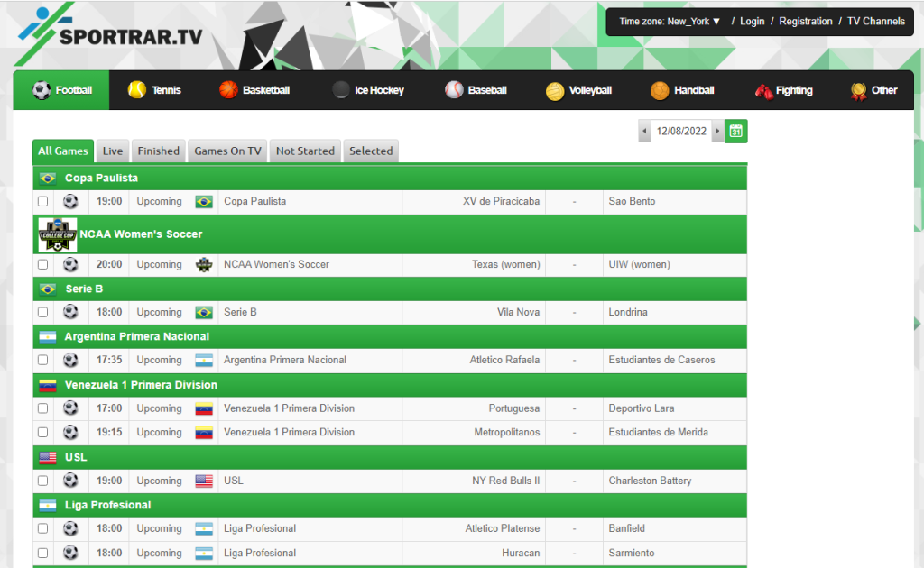The height and width of the screenshot is (568, 924).
Task: Open the Baseball section
Action: coord(476,90)
